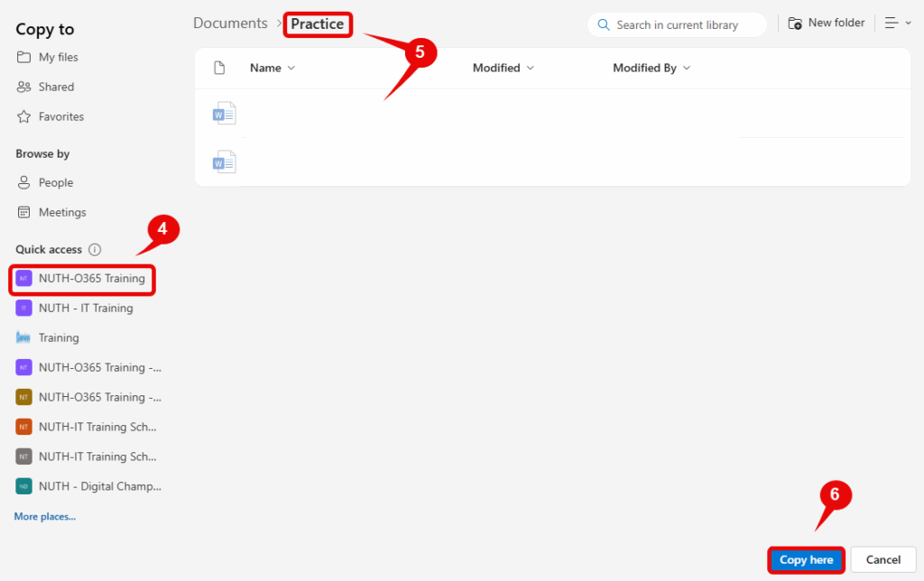
Task: Click Copy here button
Action: (x=806, y=560)
